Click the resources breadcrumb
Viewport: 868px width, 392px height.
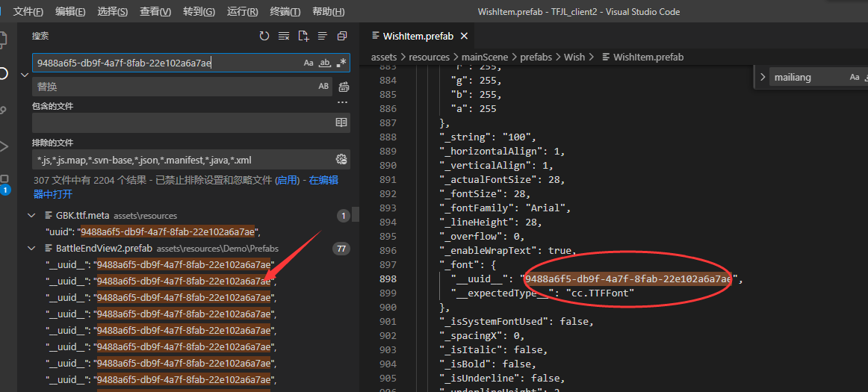point(429,57)
